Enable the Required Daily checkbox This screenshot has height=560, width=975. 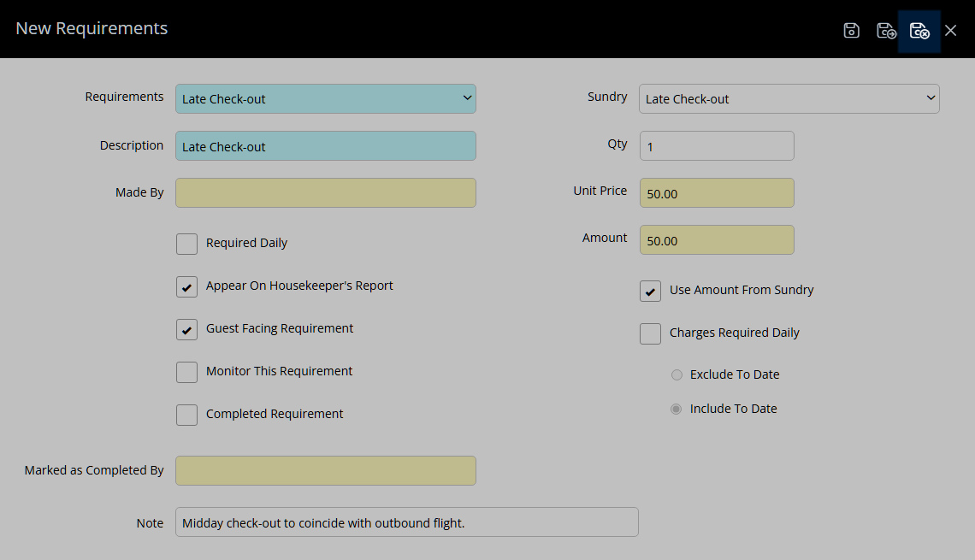coord(186,244)
